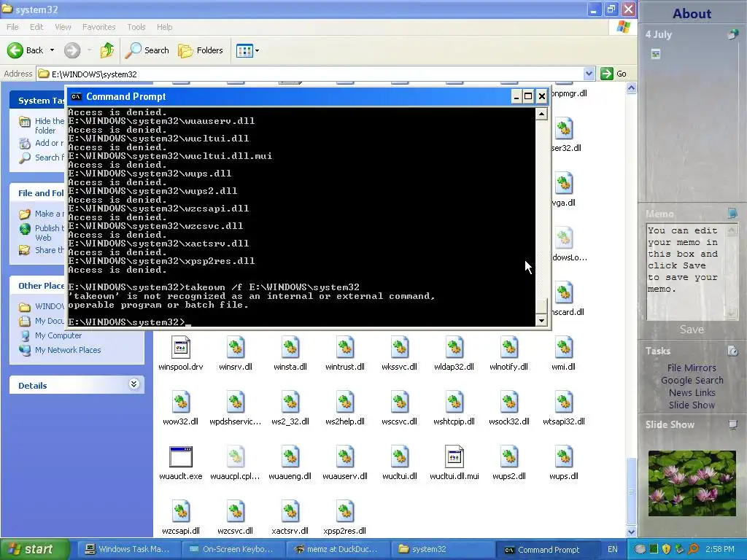
Task: Open the Google Search link
Action: tap(692, 380)
